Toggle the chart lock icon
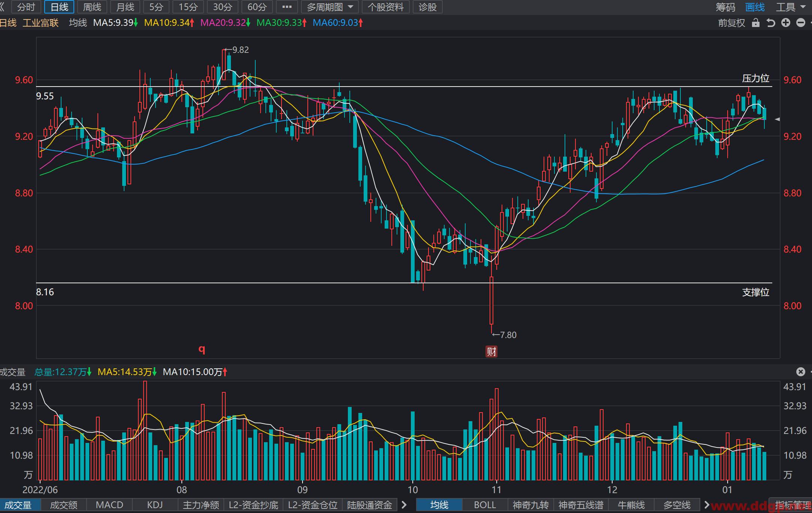The height and width of the screenshot is (513, 812). pyautogui.click(x=756, y=23)
